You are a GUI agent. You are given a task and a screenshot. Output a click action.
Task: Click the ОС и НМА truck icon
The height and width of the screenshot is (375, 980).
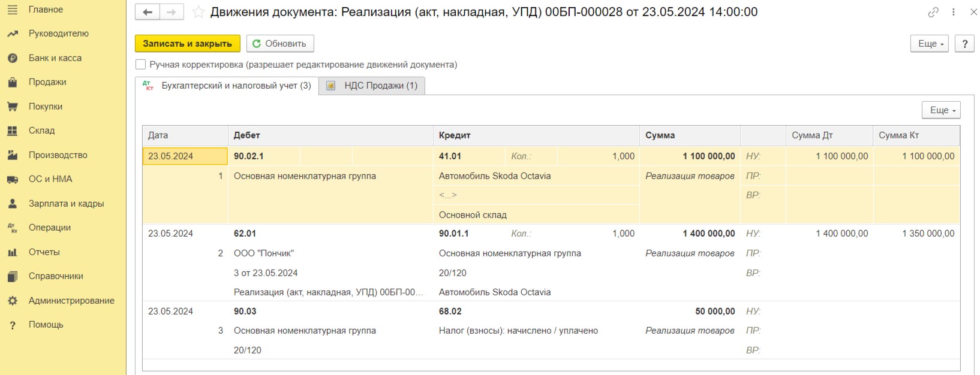click(x=12, y=179)
